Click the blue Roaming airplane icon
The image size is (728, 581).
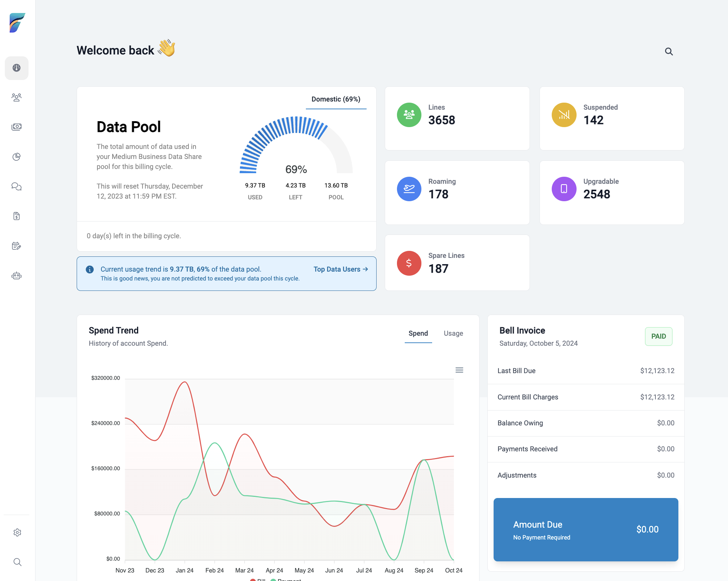409,189
